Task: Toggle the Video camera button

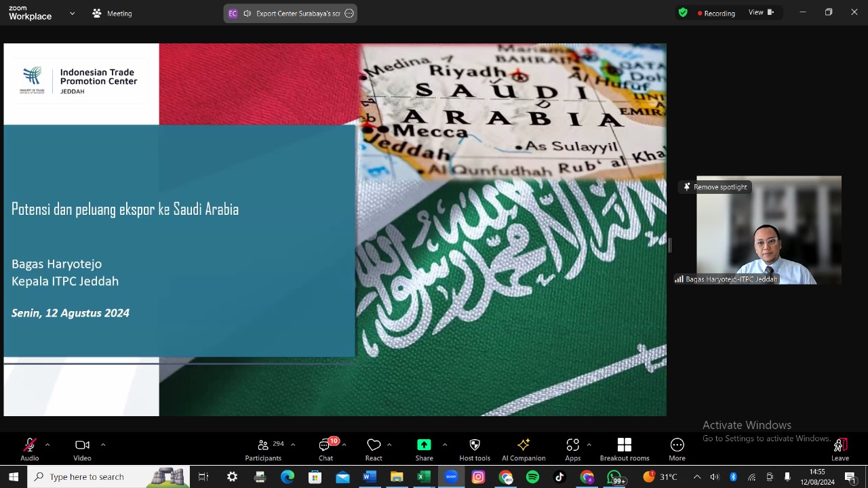Action: pos(82,449)
